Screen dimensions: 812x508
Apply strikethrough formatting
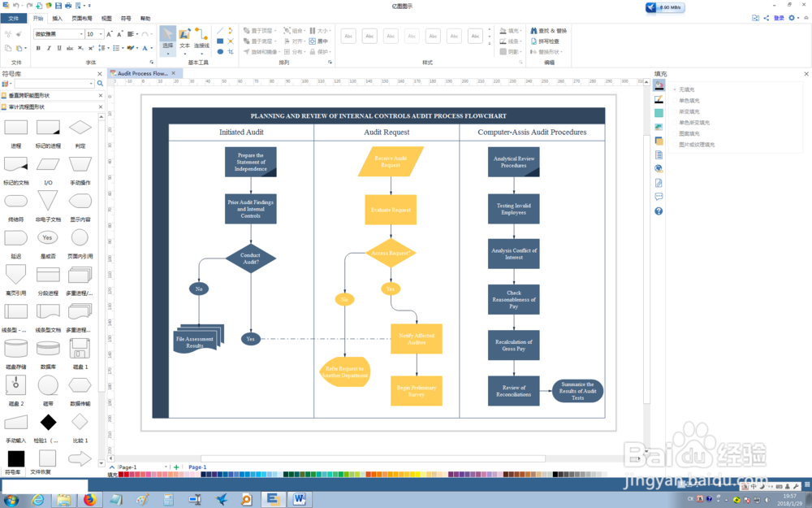(x=70, y=48)
